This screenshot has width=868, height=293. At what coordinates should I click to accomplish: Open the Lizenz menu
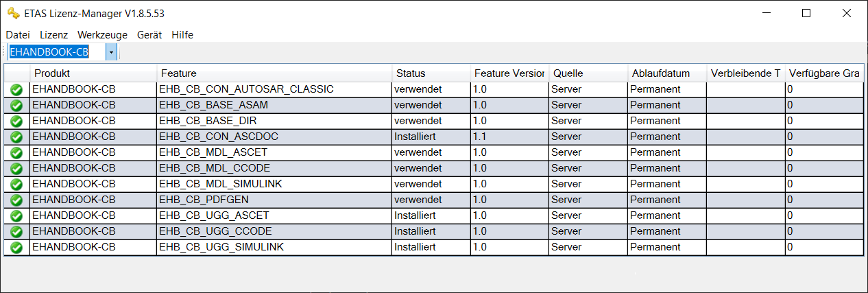(54, 35)
